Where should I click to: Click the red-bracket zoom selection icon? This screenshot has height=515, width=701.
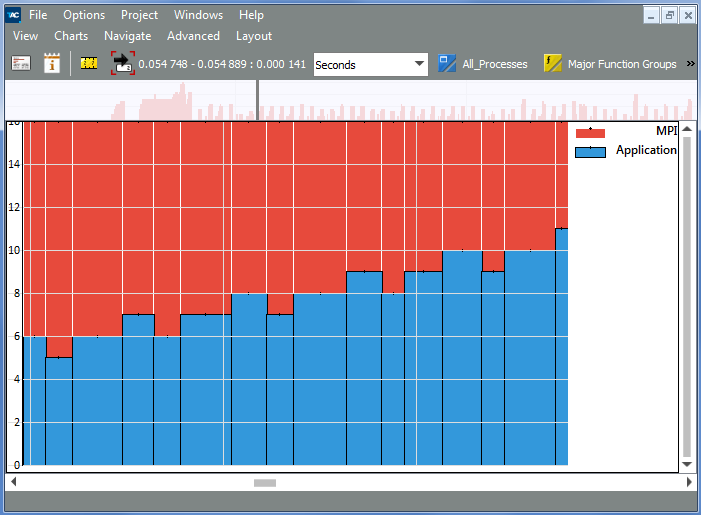[x=122, y=64]
